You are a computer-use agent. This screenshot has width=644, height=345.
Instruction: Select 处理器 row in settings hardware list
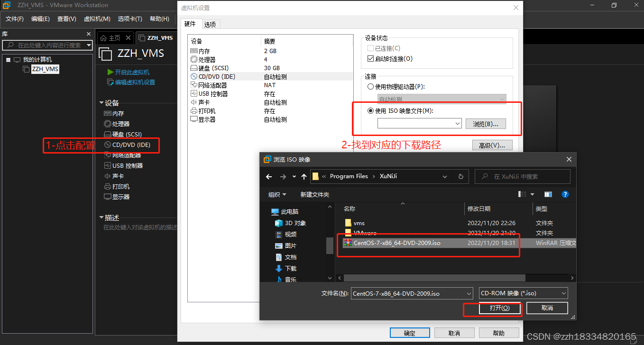(270, 59)
